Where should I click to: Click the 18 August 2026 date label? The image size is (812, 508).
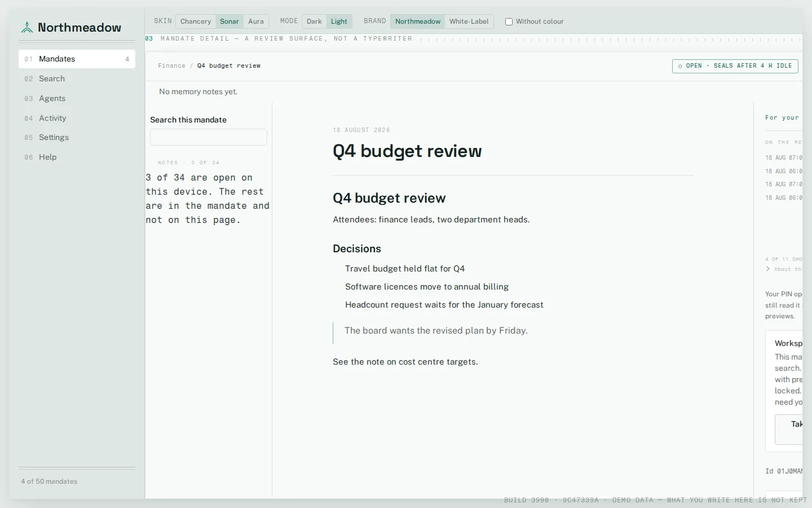pyautogui.click(x=361, y=130)
